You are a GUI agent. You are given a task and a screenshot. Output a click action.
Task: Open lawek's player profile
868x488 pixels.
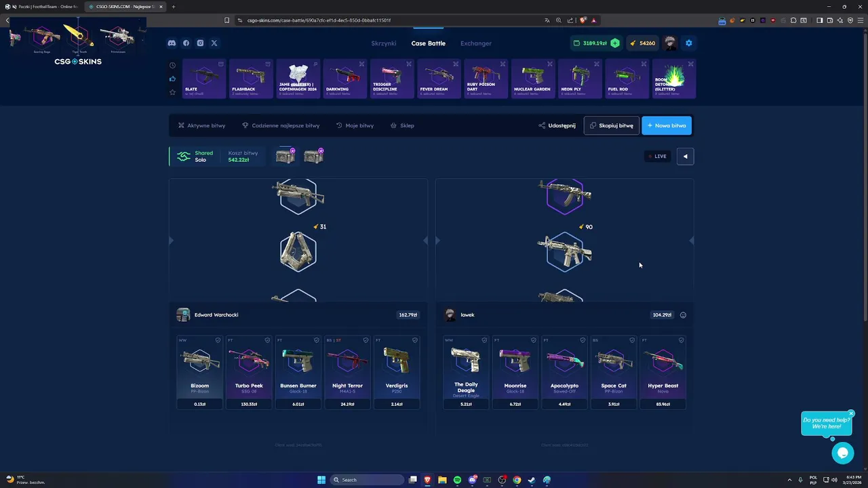point(459,315)
